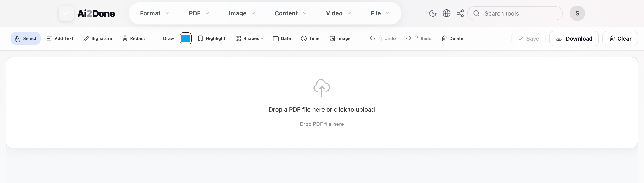Open the Content menu
The image size is (644, 183).
pos(291,13)
